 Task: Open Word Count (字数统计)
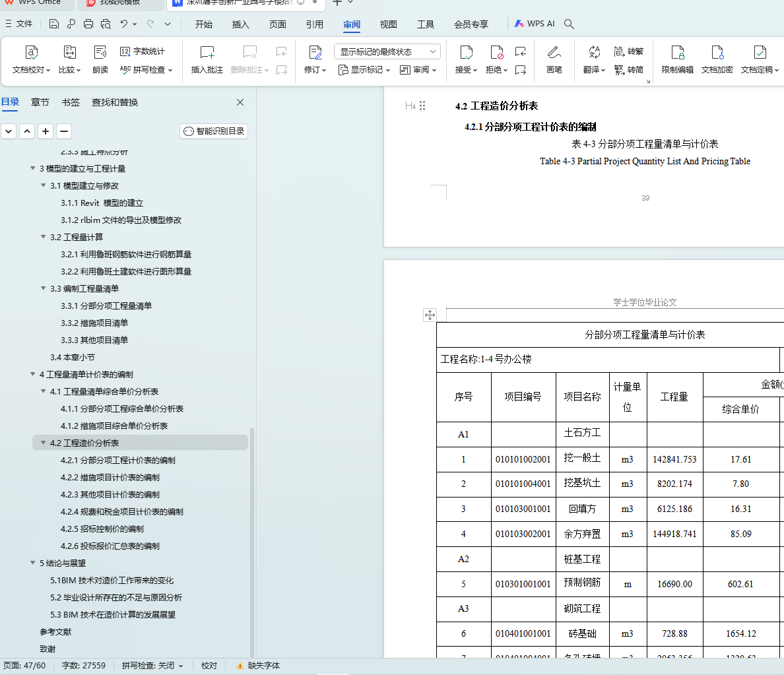[143, 51]
